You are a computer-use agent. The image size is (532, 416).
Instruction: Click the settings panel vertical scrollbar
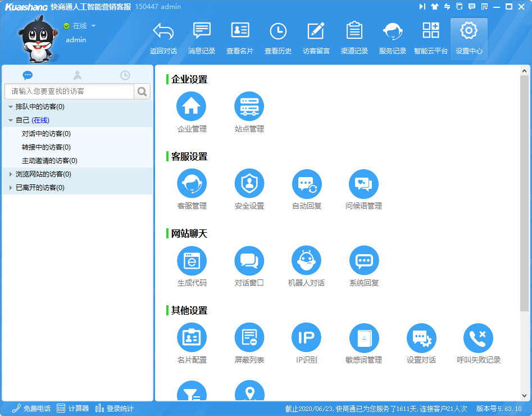[524, 191]
